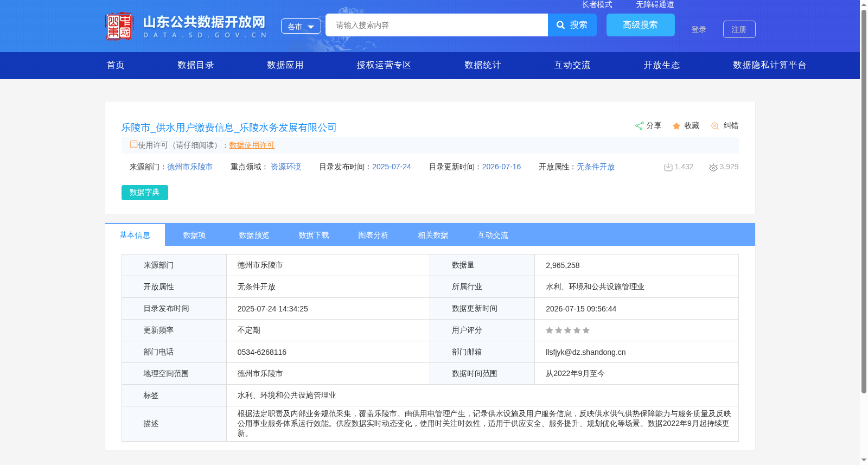Click the 从2022年9月至今 time range value
Image resolution: width=868 pixels, height=465 pixels.
[576, 374]
